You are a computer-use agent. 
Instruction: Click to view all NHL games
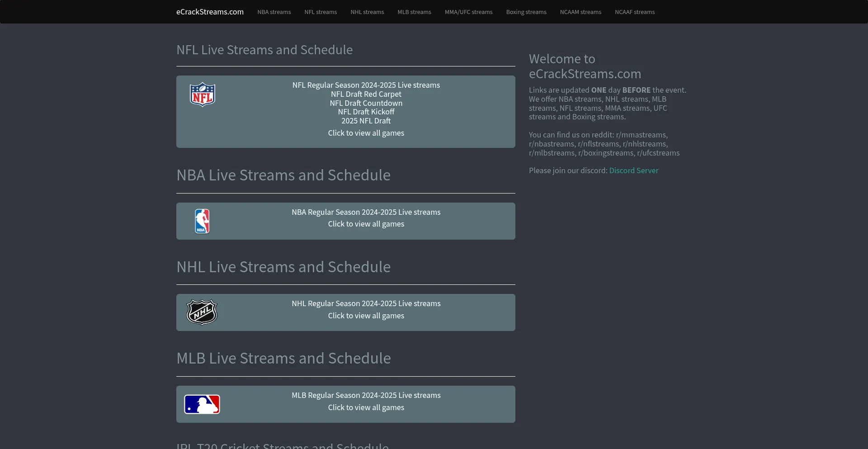pos(366,316)
